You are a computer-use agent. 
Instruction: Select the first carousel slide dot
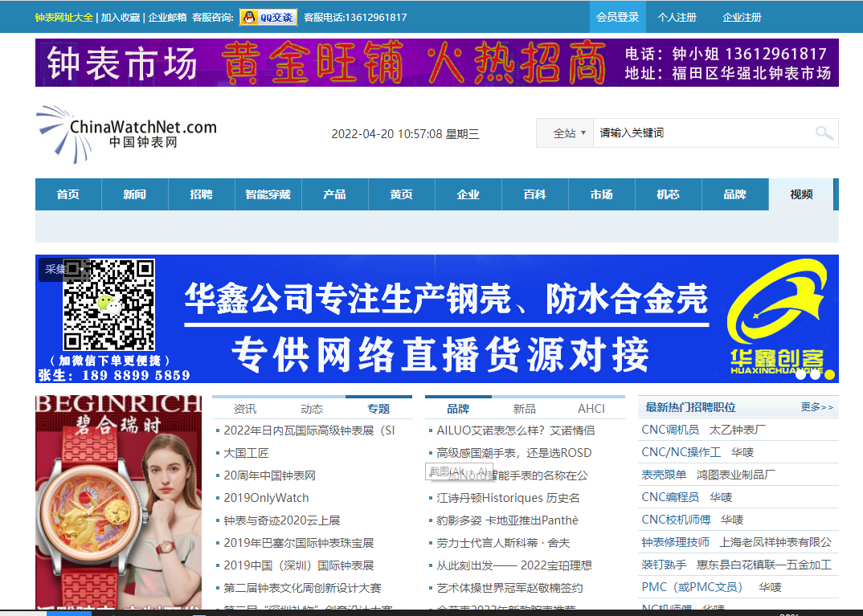point(801,374)
